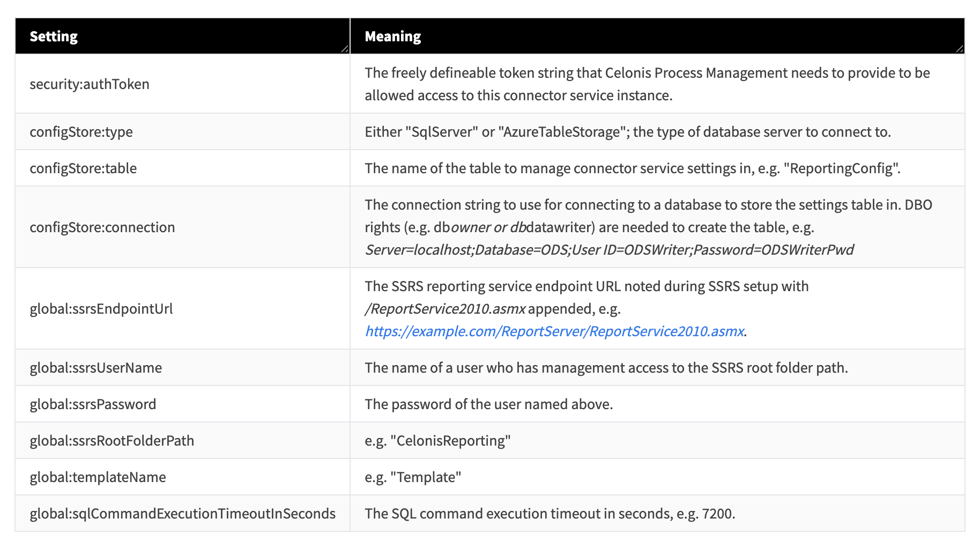Click the e.g. "Template" meaning text

click(413, 477)
